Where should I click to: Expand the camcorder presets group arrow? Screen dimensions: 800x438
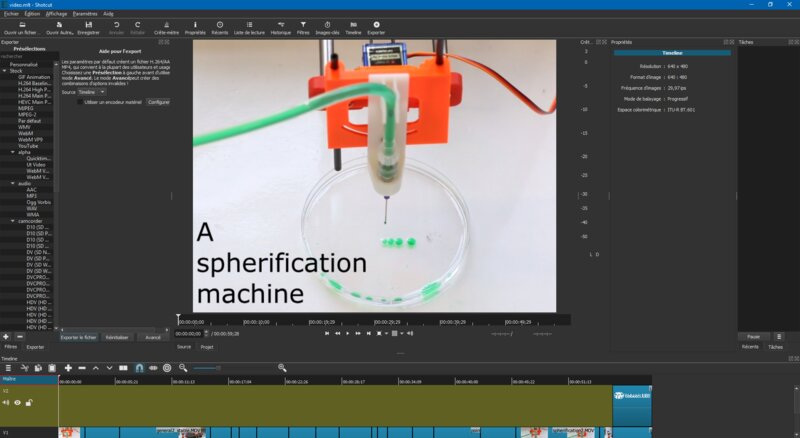point(13,220)
